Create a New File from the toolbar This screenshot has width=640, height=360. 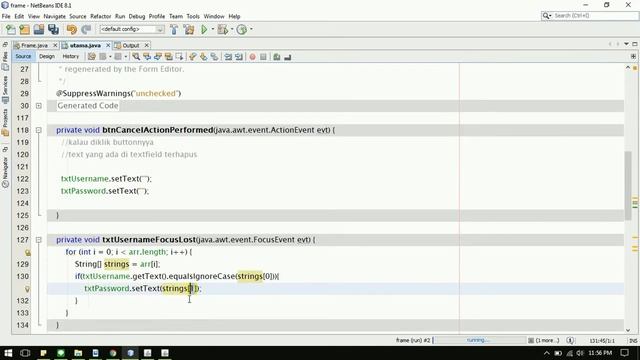pos(11,29)
